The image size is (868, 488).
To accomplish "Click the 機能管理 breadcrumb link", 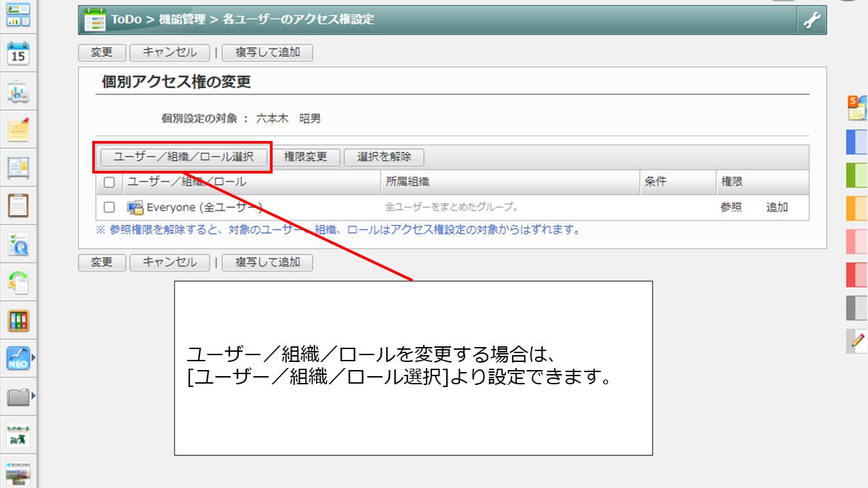I will pyautogui.click(x=182, y=20).
